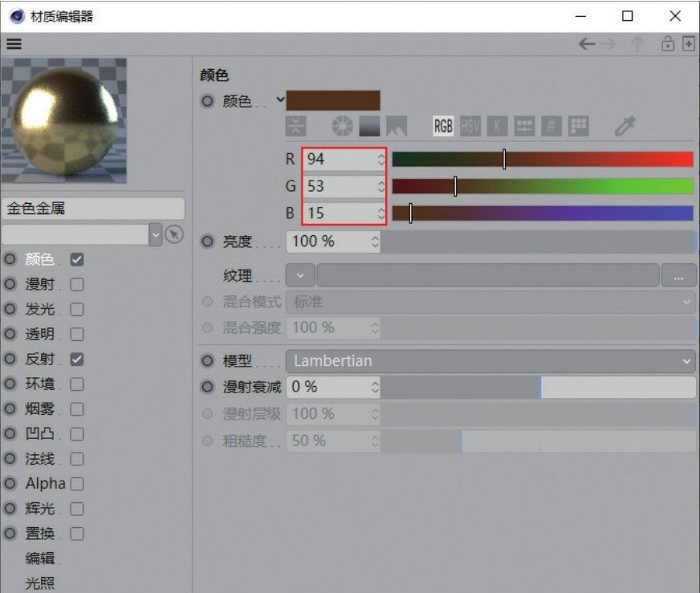Select the 颜色 channel in list
The height and width of the screenshot is (593, 700).
(x=39, y=259)
